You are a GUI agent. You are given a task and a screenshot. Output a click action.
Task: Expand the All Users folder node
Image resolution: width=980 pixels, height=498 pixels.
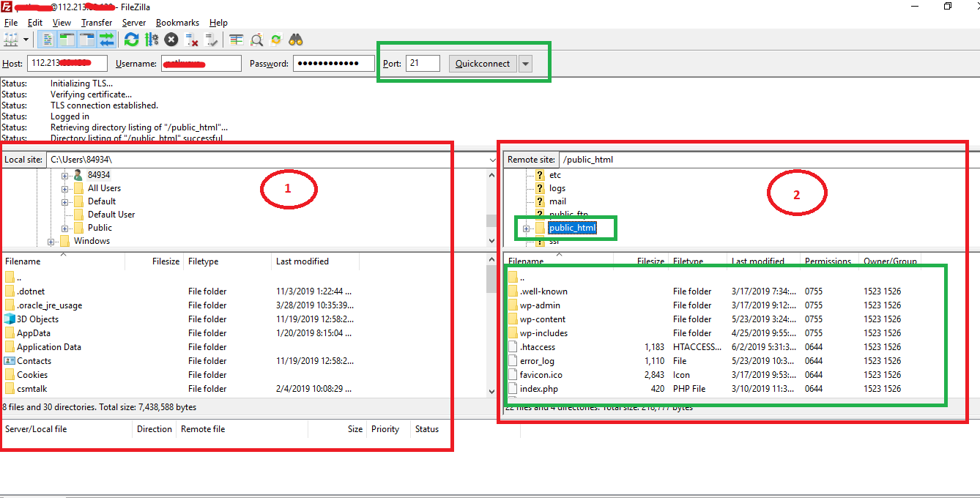(x=64, y=189)
